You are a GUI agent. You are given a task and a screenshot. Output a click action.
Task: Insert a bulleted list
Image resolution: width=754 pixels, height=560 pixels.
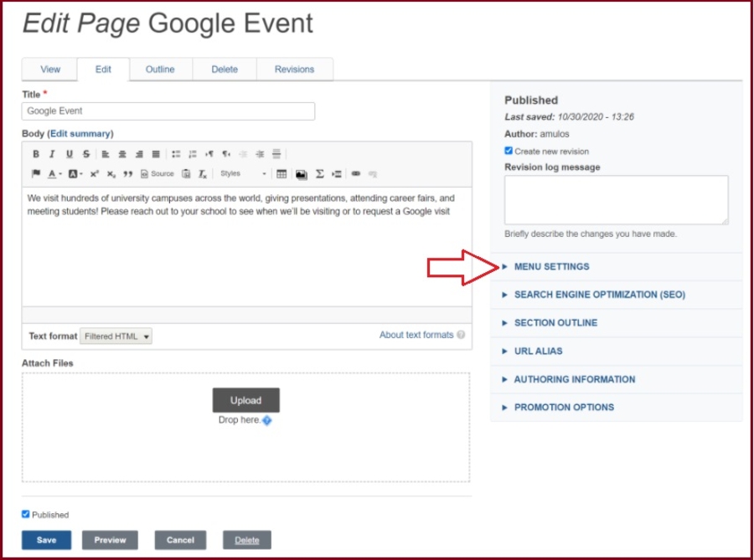click(x=176, y=154)
